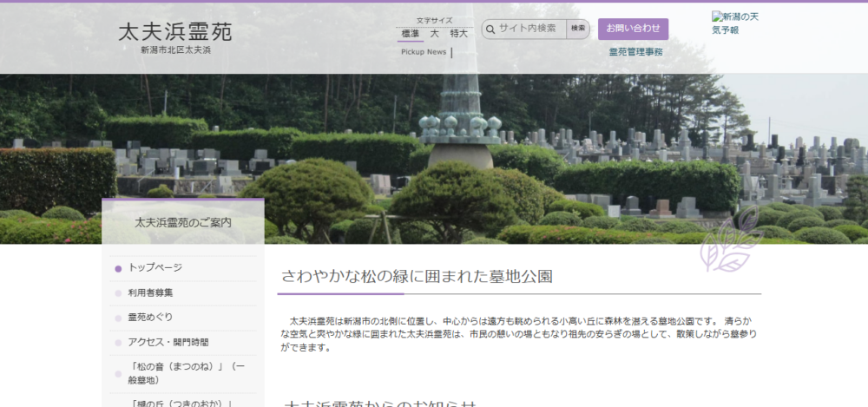This screenshot has width=868, height=407.
Task: Open アクセス・開門時間 in the sidebar
Action: click(x=168, y=342)
